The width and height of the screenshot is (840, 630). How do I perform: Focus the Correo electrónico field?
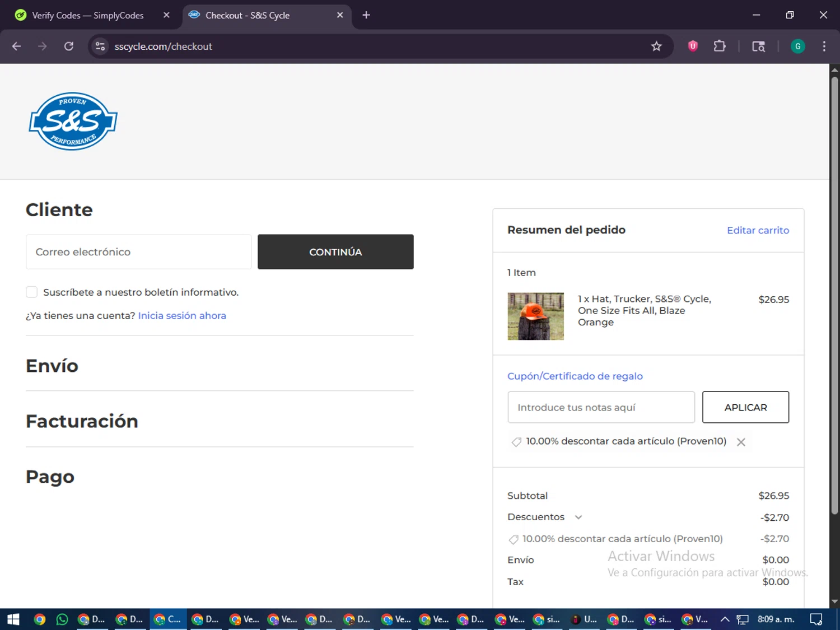(138, 252)
